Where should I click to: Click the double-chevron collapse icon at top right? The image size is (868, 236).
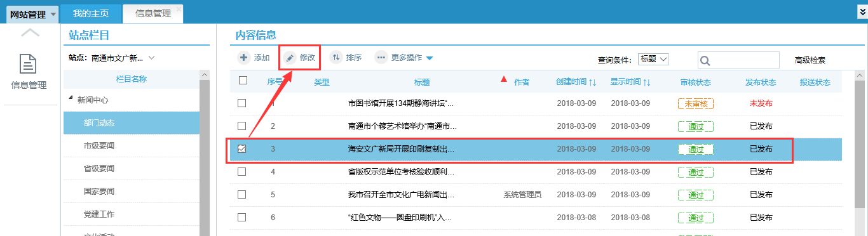pyautogui.click(x=862, y=12)
